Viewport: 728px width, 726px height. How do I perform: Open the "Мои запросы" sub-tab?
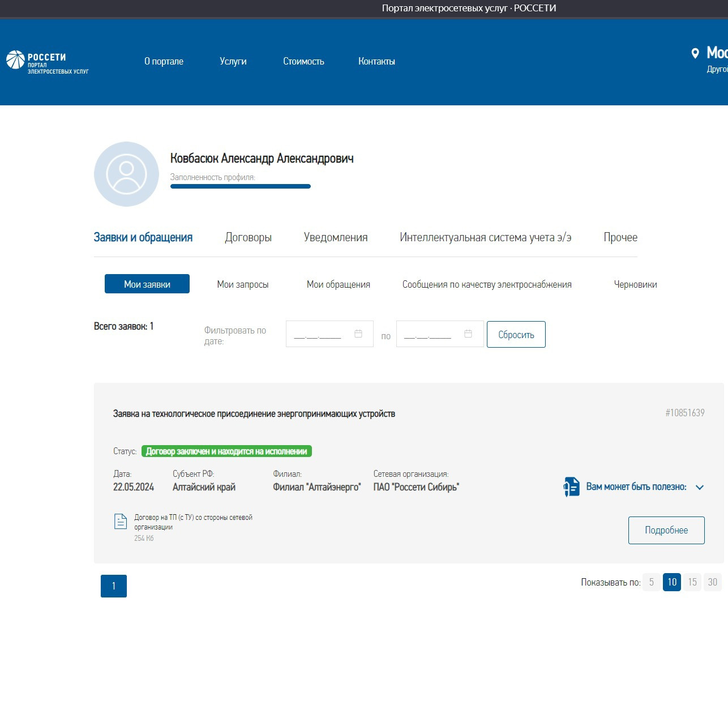coord(243,284)
